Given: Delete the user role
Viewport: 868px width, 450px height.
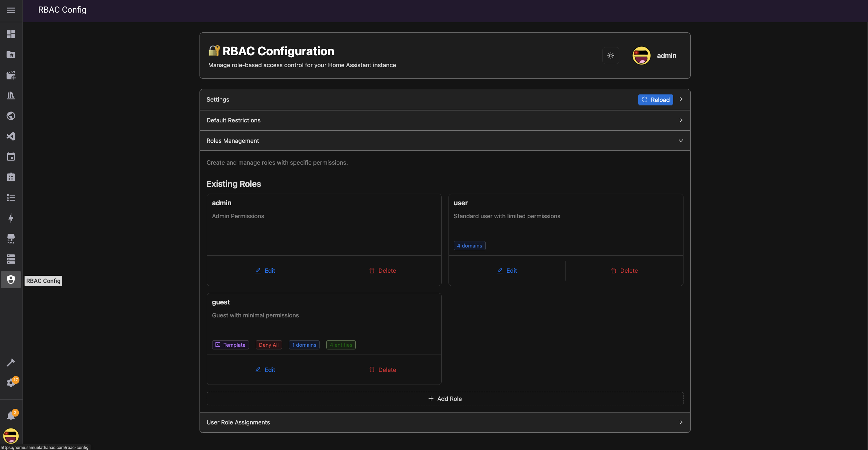Looking at the screenshot, I should [x=624, y=271].
